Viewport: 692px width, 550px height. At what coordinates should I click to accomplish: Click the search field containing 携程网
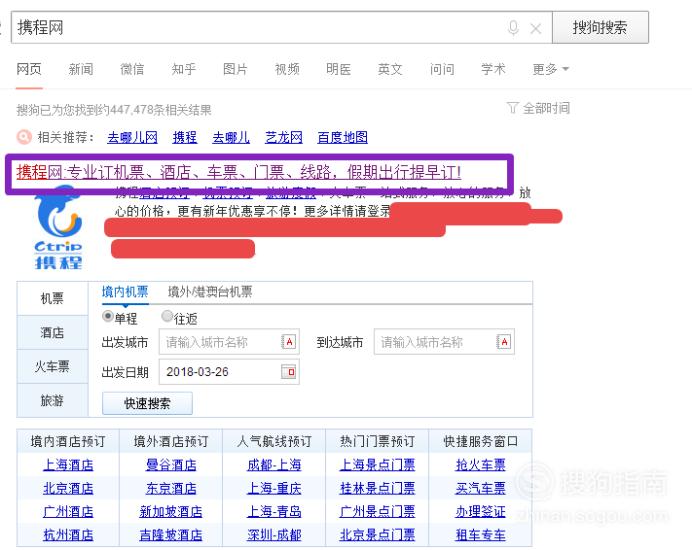(x=282, y=27)
